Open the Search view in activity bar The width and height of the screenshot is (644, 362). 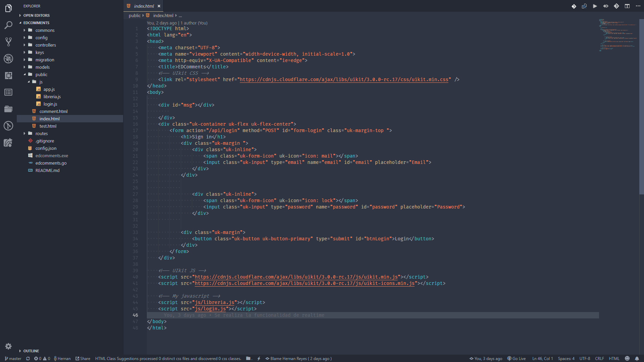tap(8, 25)
